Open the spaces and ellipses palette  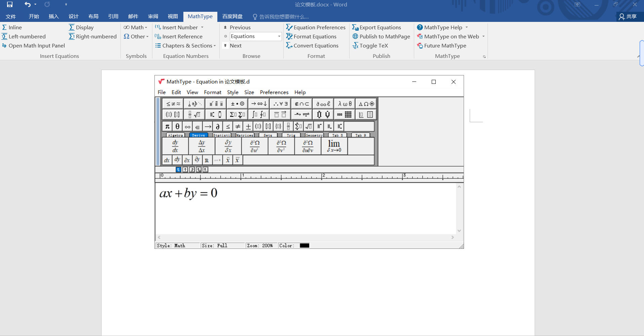[194, 104]
